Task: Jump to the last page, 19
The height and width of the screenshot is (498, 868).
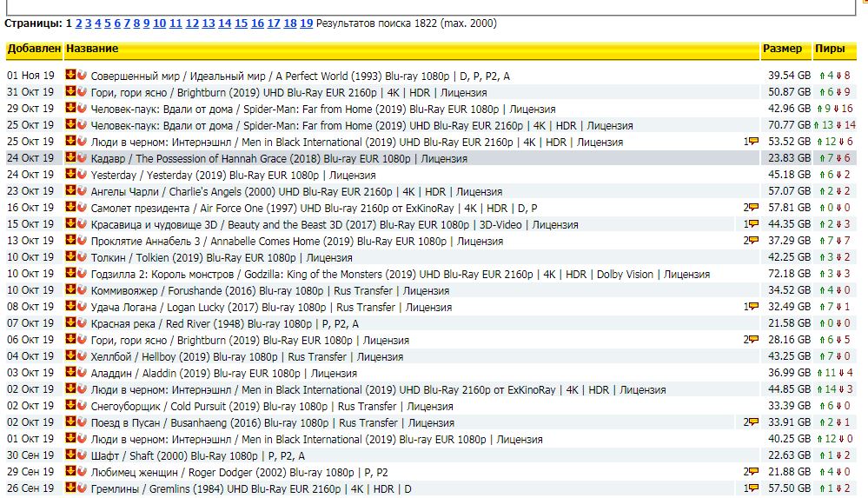Action: [x=306, y=23]
